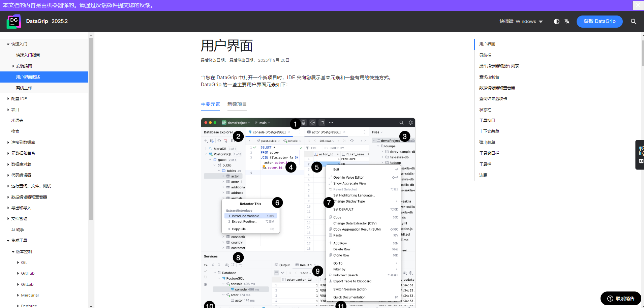Viewport: 644px width, 308px height.
Task: Jump to 工具窗口 in the page contents
Action: (487, 121)
